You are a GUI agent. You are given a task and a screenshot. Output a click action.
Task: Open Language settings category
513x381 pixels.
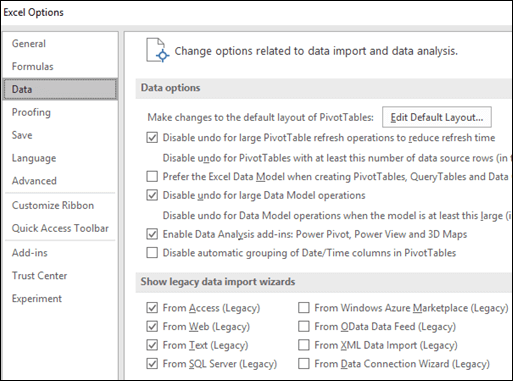34,158
